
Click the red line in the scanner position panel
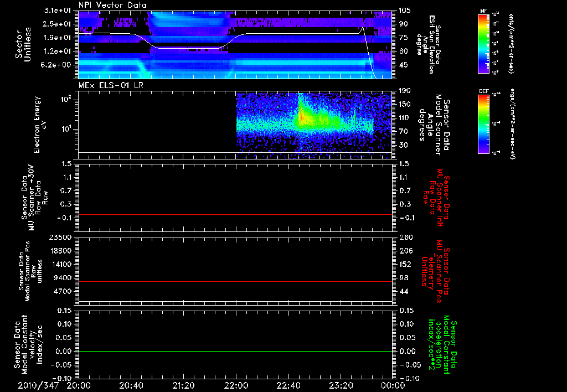pos(235,281)
